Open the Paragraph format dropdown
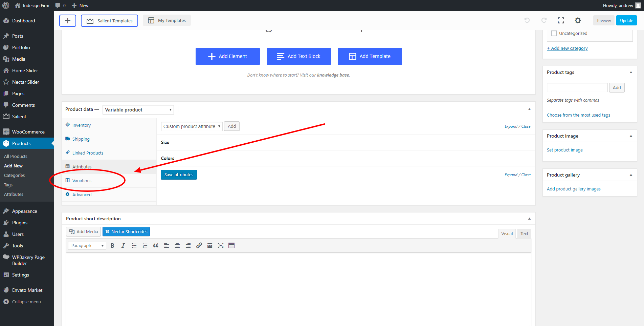The image size is (644, 326). click(x=87, y=246)
